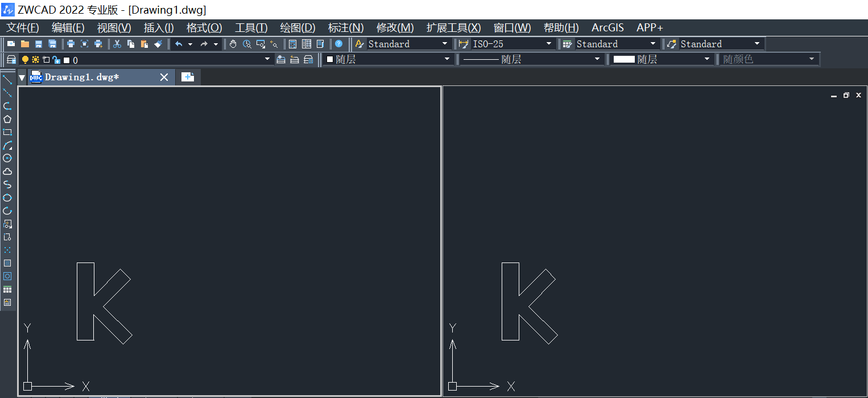The image size is (868, 398).
Task: Select the Match Properties brush icon
Action: (158, 44)
